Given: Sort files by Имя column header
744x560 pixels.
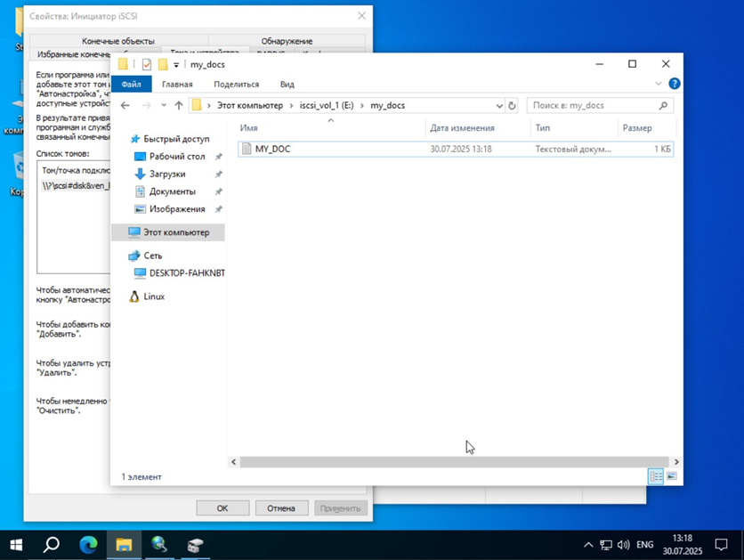Looking at the screenshot, I should pyautogui.click(x=331, y=128).
